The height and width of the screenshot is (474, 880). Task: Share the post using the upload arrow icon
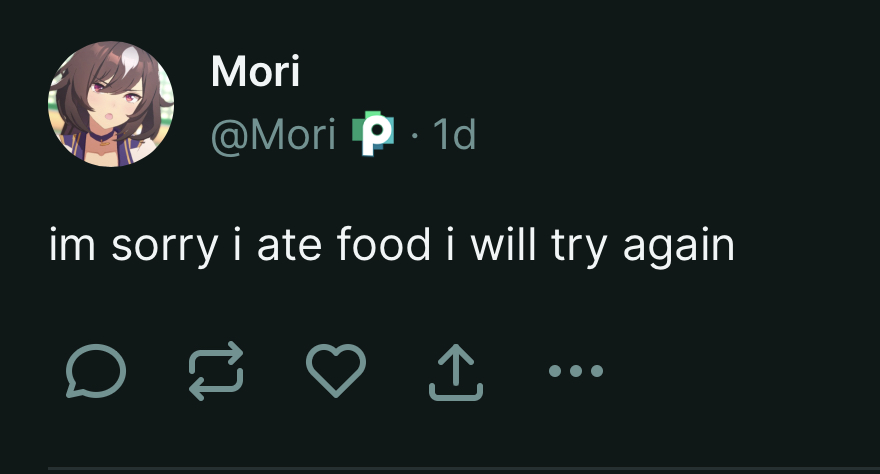(456, 371)
